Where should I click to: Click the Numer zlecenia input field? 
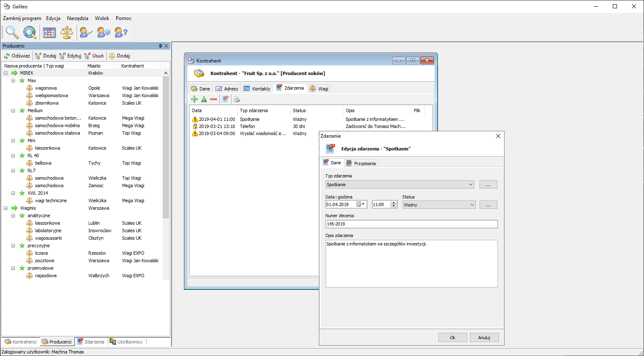click(411, 224)
